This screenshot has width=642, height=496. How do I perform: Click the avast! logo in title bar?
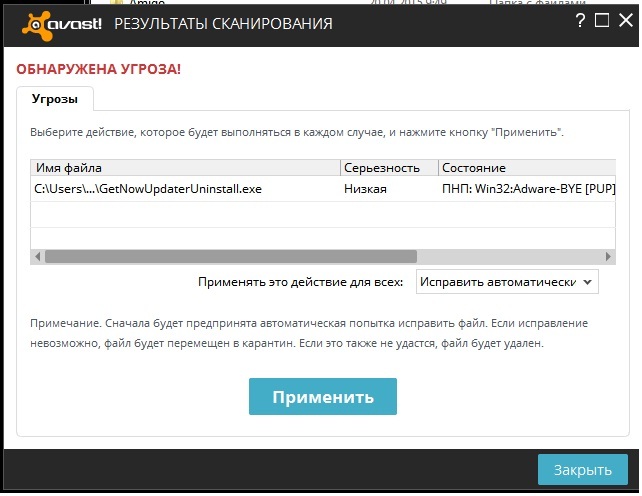click(x=61, y=25)
